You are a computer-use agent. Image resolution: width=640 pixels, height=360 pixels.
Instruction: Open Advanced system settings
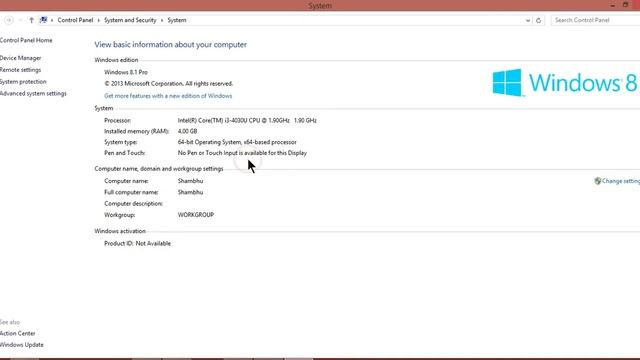[33, 93]
